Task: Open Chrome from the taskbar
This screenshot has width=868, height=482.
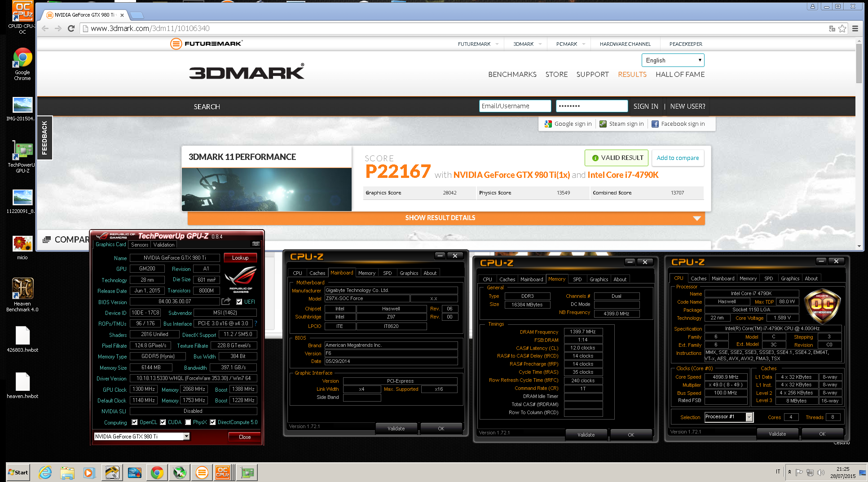Action: [157, 473]
